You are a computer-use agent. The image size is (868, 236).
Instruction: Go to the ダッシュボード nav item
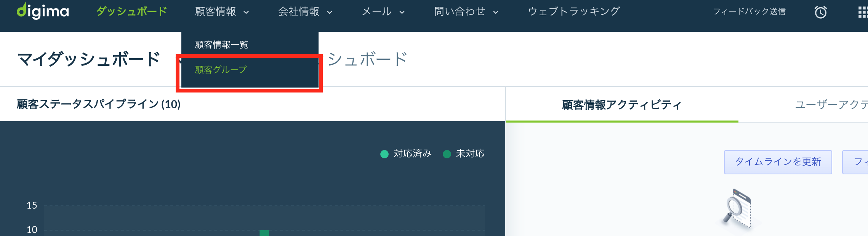[x=131, y=11]
